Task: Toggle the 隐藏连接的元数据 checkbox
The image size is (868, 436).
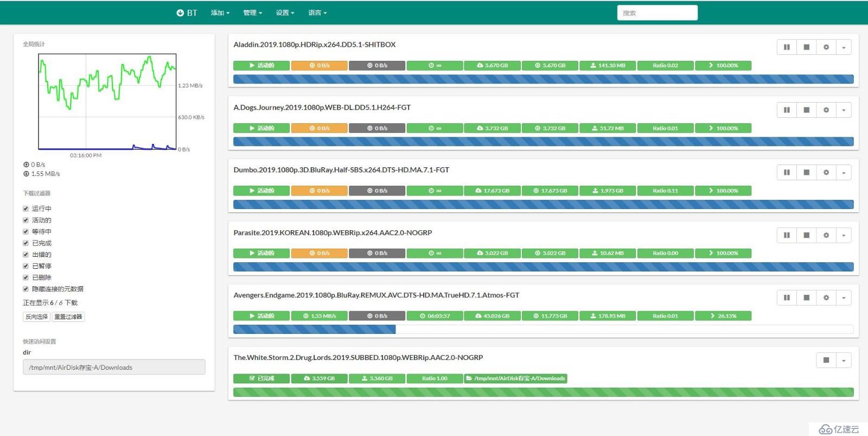Action: point(25,289)
